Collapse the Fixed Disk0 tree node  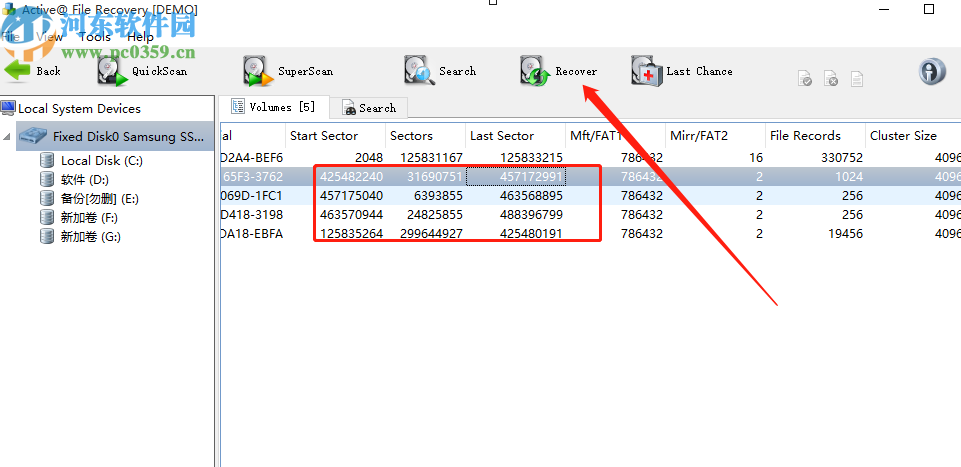[7, 136]
